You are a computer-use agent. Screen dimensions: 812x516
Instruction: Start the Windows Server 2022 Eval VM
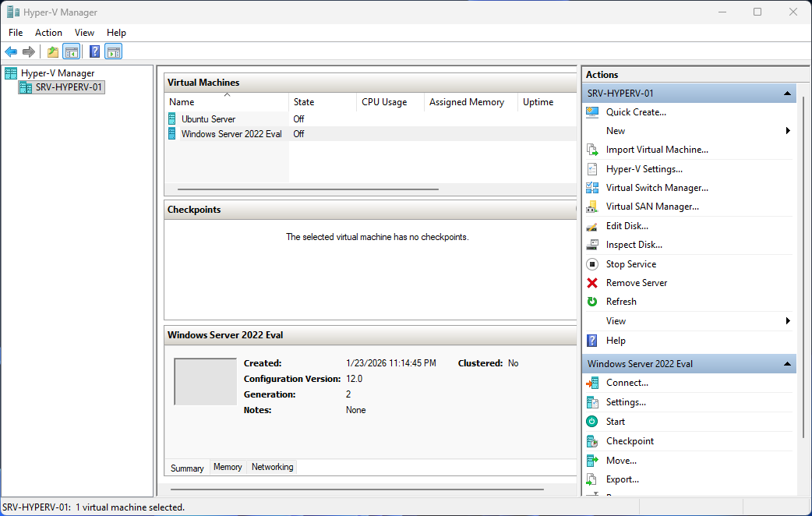tap(616, 421)
